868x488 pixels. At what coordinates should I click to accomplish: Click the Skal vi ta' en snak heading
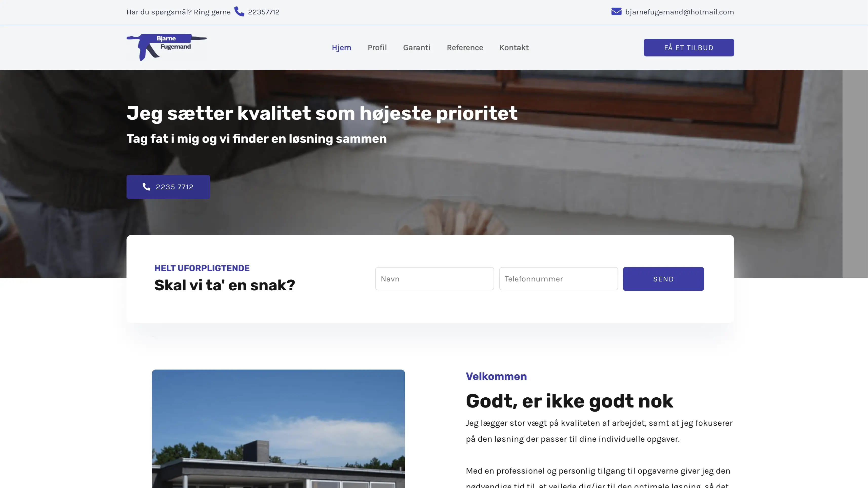click(x=225, y=285)
